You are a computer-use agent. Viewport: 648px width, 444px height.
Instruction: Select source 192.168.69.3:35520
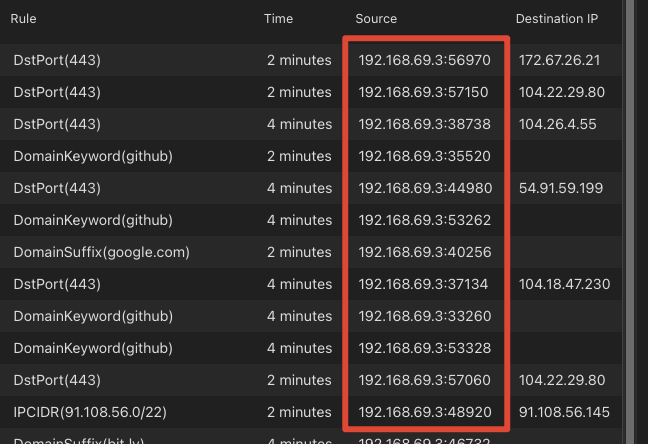pos(424,156)
